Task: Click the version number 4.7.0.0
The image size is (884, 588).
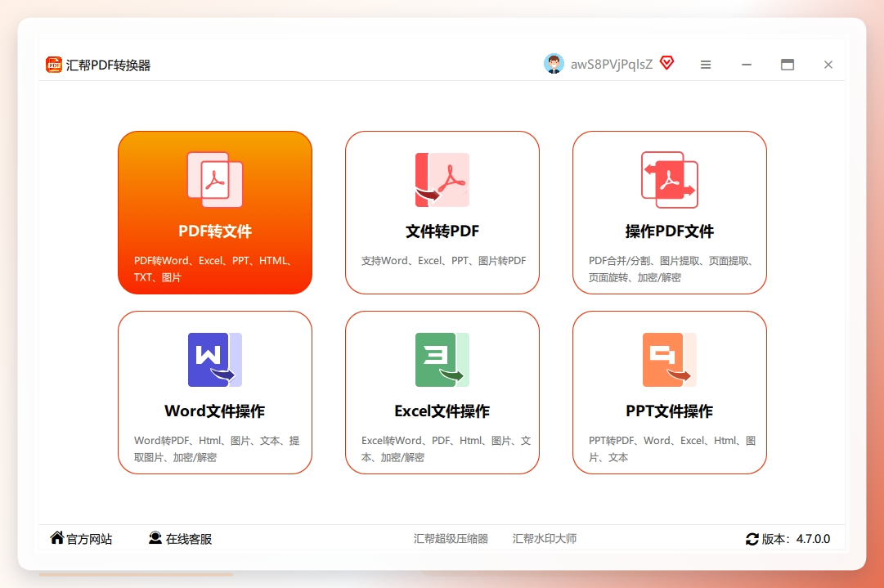Action: [x=813, y=539]
